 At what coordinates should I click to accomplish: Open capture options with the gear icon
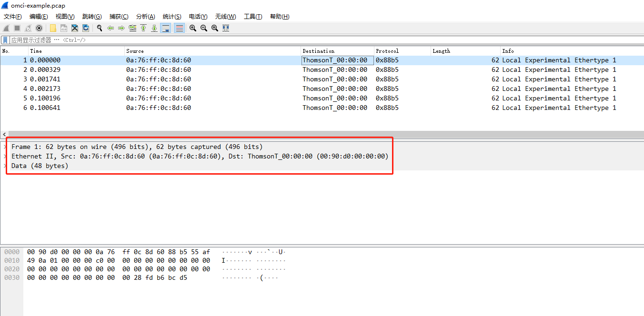39,28
